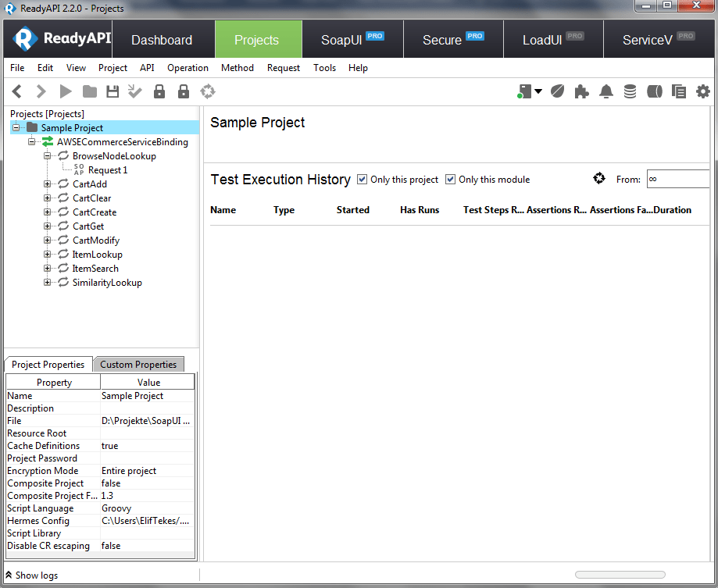Switch to the SoapUI module tab
This screenshot has width=718, height=588.
coord(352,40)
